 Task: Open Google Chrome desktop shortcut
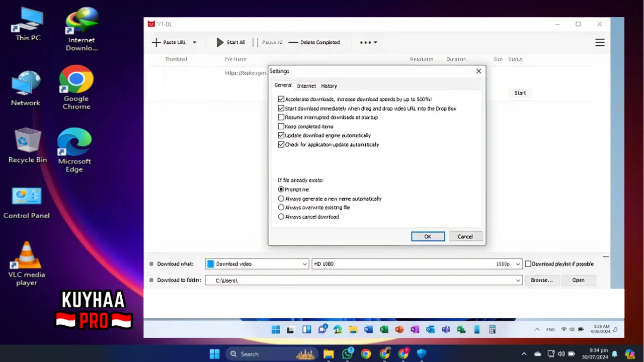coord(76,87)
